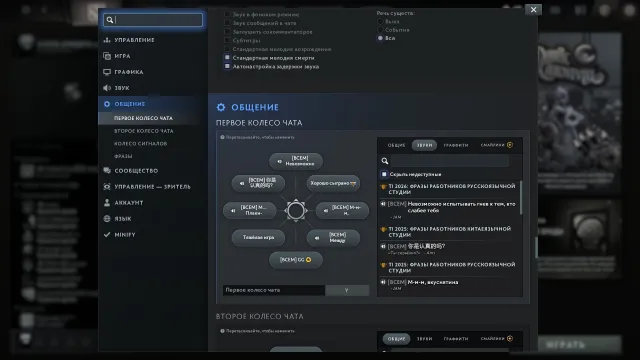Click the Y hotkey button for first chat wheel
This screenshot has width=640, height=360.
click(x=347, y=290)
